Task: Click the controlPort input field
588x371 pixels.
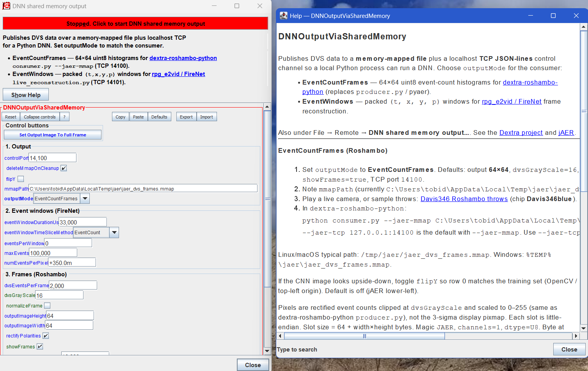Action: (53, 158)
